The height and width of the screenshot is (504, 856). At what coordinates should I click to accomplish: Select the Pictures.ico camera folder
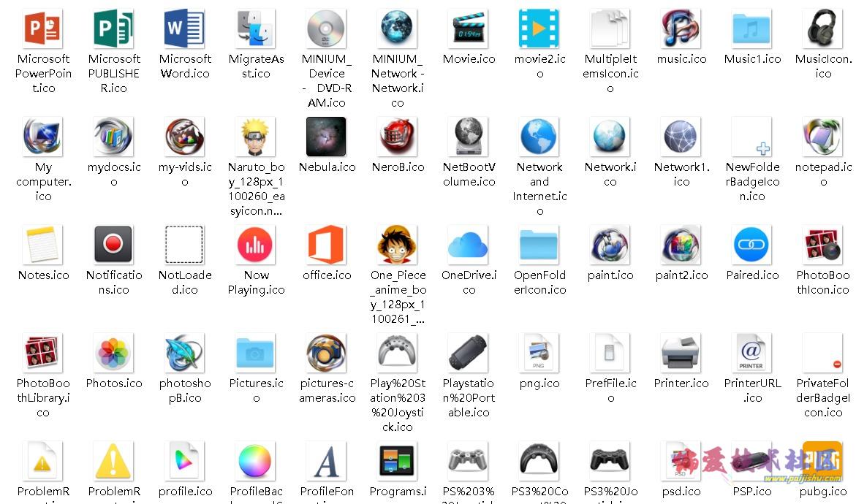tap(256, 352)
